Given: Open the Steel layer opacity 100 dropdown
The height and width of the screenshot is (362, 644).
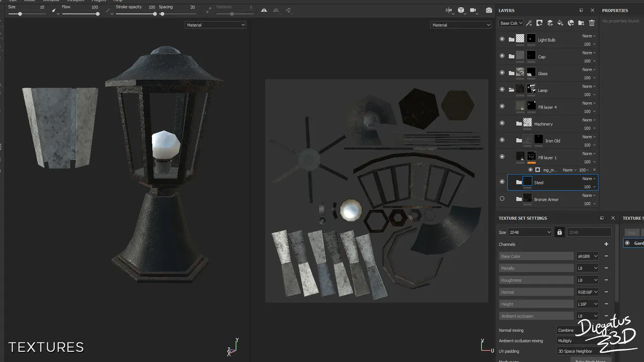Looking at the screenshot, I should pyautogui.click(x=590, y=187).
